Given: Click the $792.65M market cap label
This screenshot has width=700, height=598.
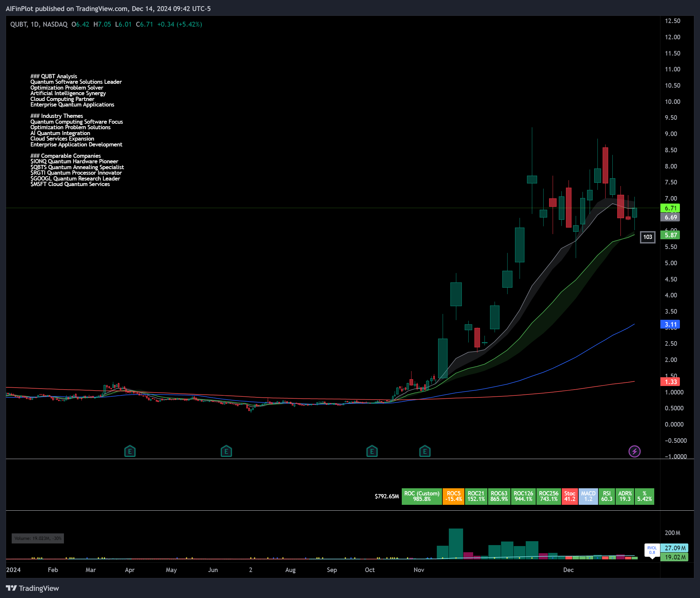Looking at the screenshot, I should point(387,496).
